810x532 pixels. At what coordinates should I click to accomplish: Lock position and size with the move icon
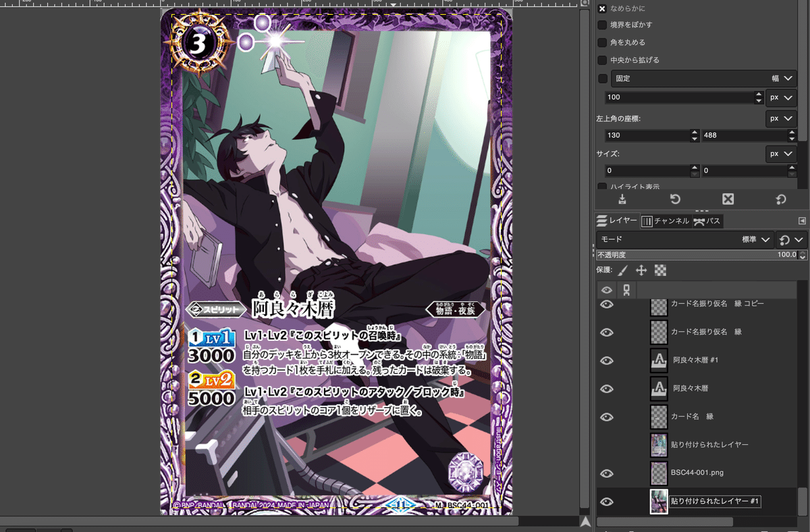[x=641, y=270]
